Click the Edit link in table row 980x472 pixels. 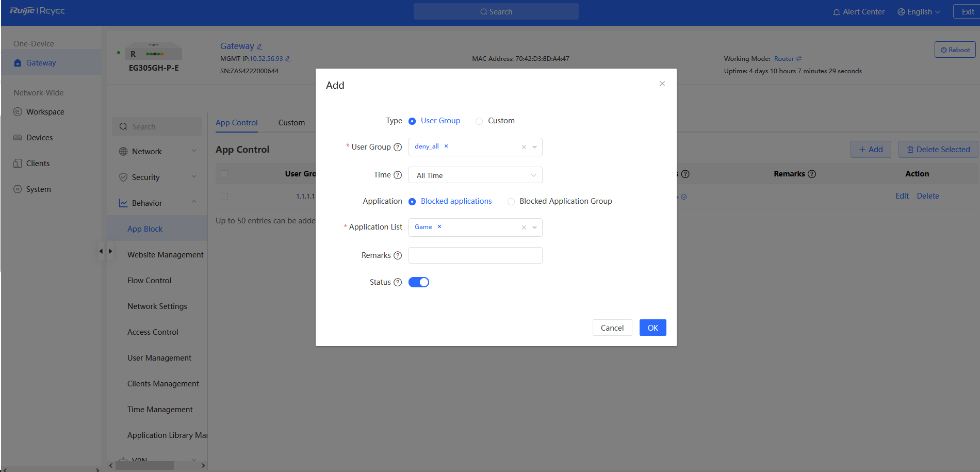click(x=902, y=196)
